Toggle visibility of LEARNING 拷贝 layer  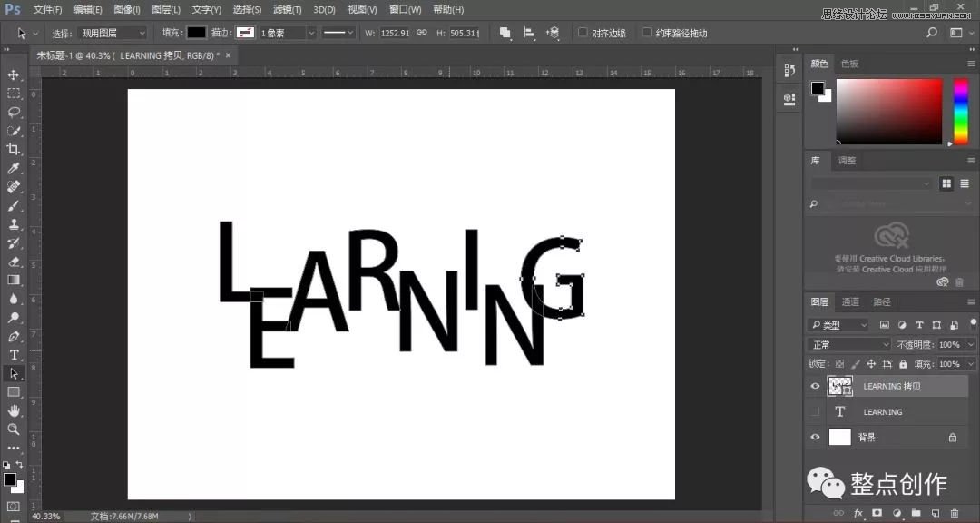815,386
